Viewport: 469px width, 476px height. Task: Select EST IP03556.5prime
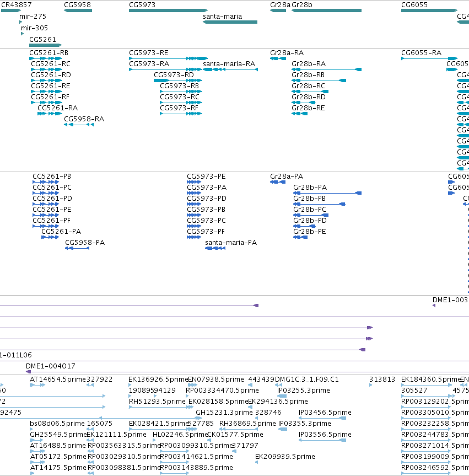pos(325,435)
